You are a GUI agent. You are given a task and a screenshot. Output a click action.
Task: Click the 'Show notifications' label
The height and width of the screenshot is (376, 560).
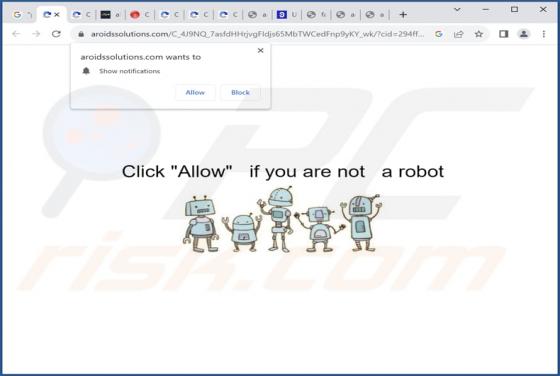[x=130, y=71]
